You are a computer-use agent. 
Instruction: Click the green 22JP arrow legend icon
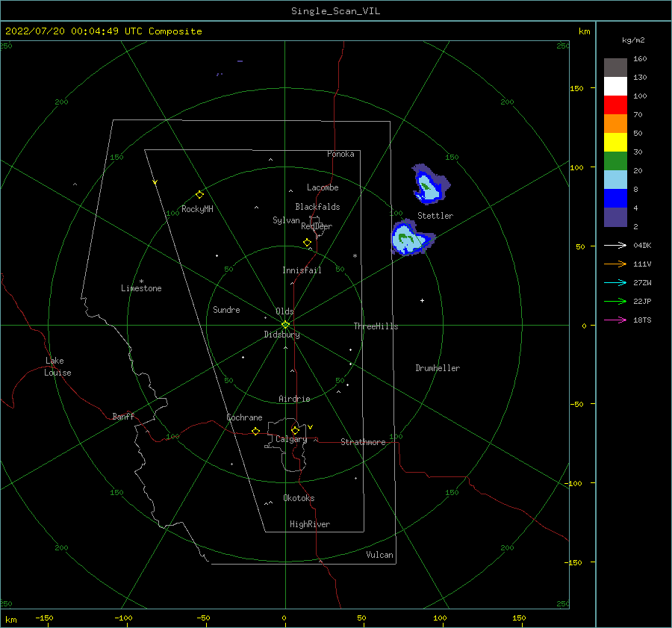pos(615,302)
